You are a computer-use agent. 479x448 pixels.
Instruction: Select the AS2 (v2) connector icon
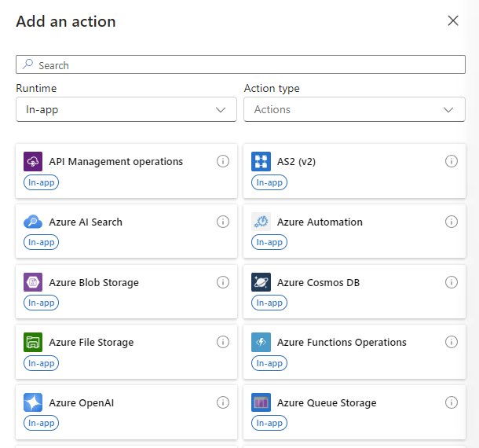pos(261,162)
